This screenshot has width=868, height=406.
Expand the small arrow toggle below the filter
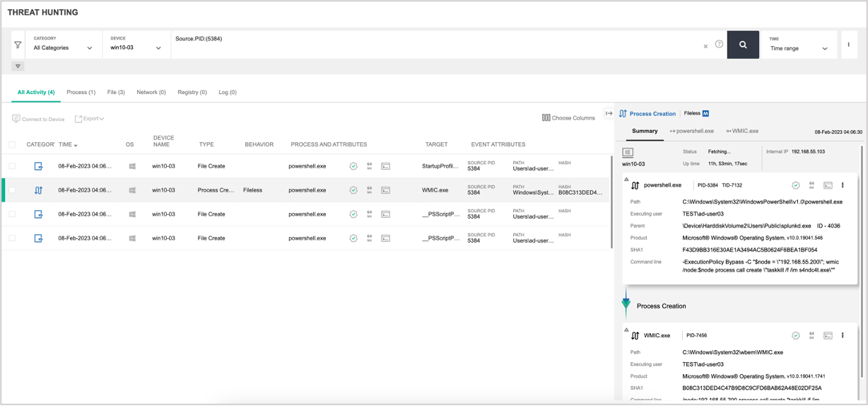[18, 66]
